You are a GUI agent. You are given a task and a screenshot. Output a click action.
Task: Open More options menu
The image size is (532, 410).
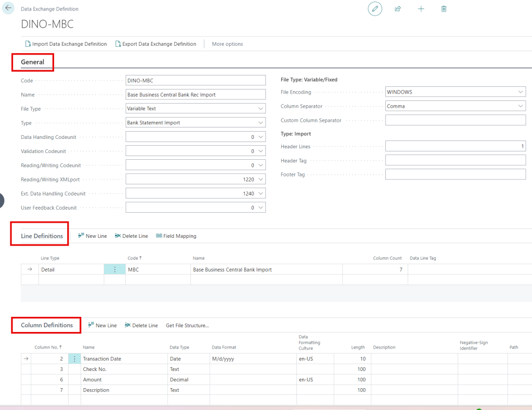227,44
